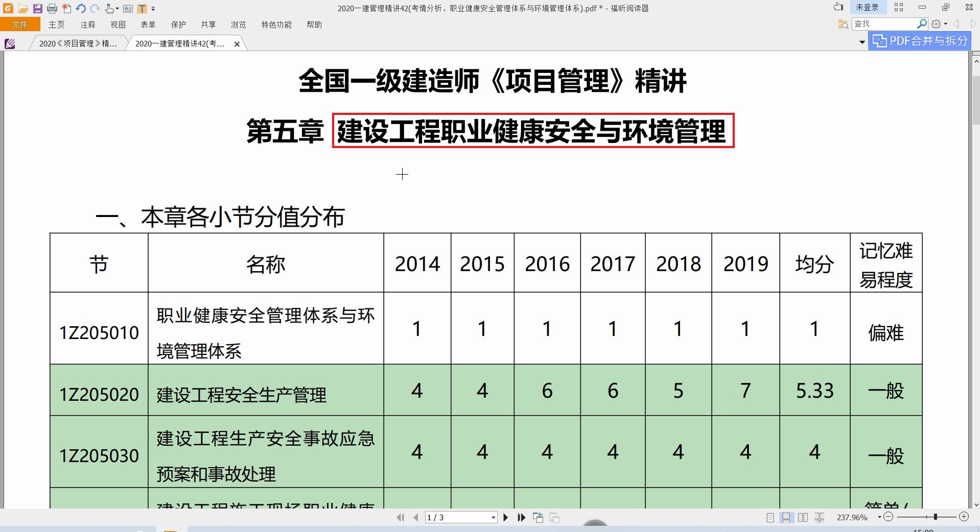Expand the zoom percentage dropdown arrow

click(879, 517)
